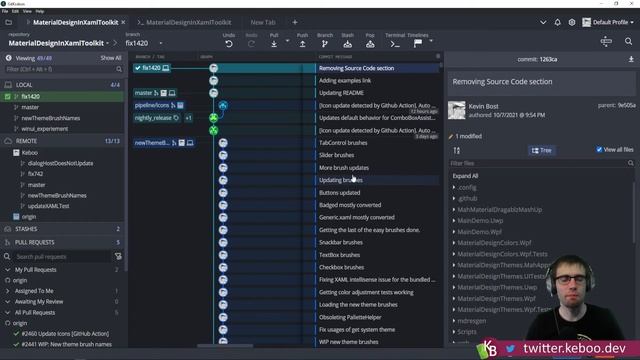This screenshot has height=360, width=640.
Task: Toggle the View all files checkbox
Action: 599,150
